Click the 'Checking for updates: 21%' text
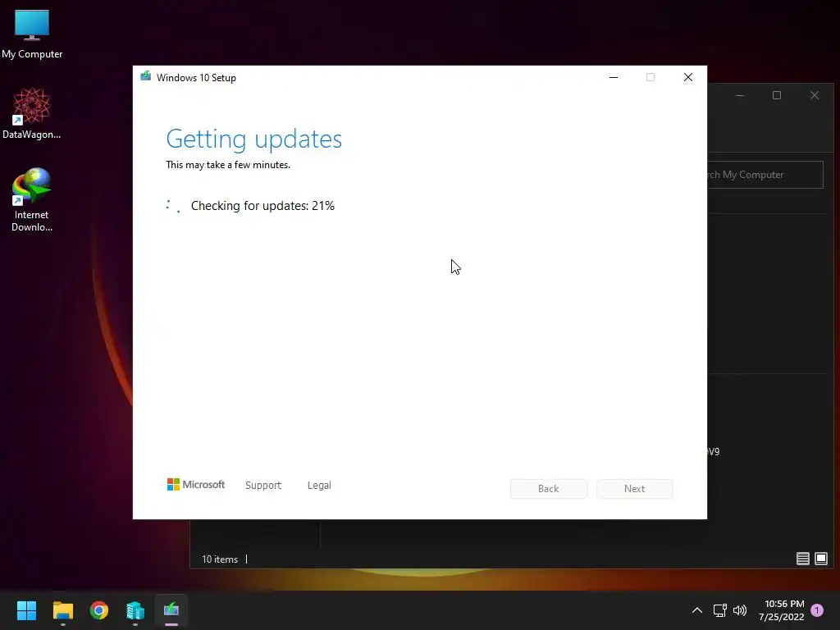The height and width of the screenshot is (630, 840). (x=262, y=206)
